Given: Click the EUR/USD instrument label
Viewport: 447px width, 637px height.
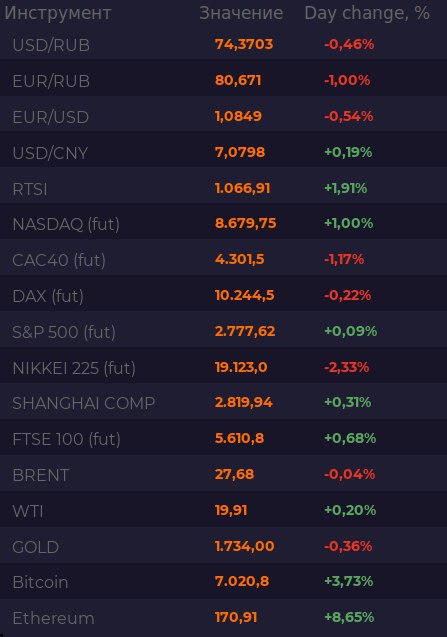Looking at the screenshot, I should (x=51, y=117).
